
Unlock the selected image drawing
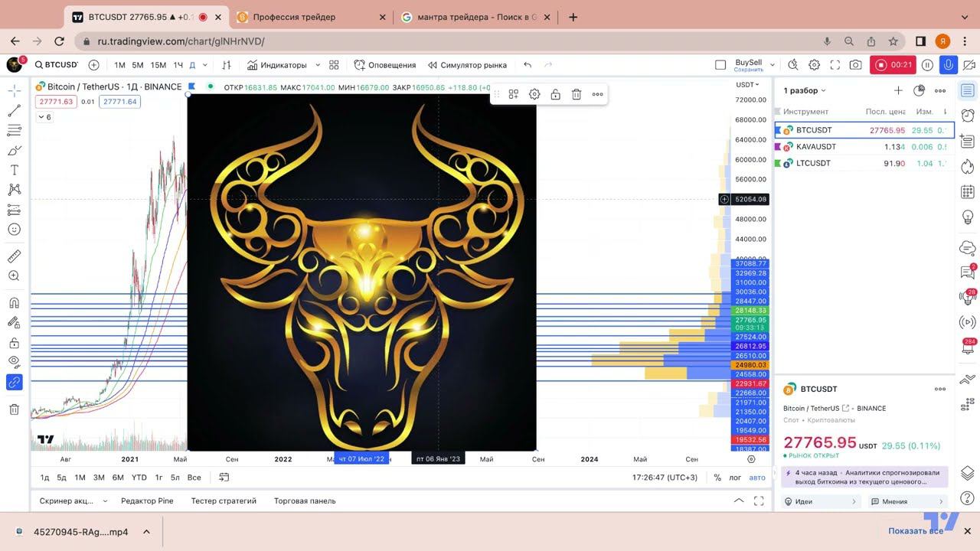click(x=555, y=94)
